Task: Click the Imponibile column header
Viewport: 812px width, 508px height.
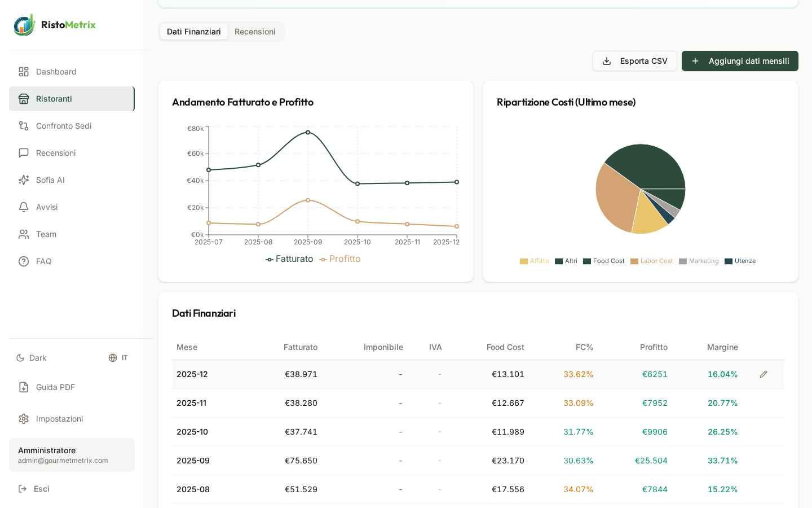Action: tap(383, 347)
